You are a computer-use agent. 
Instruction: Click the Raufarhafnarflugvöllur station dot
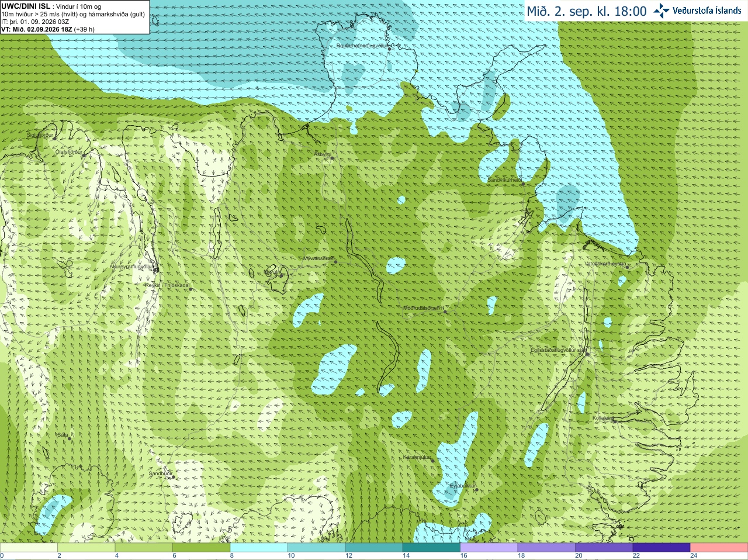point(389,49)
